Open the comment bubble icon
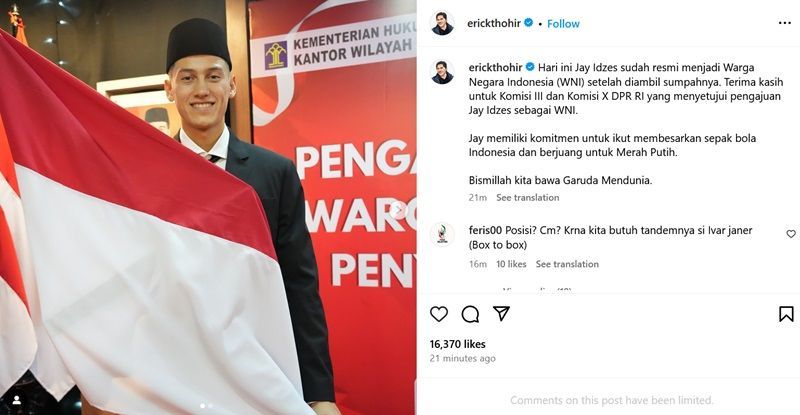 pos(470,314)
